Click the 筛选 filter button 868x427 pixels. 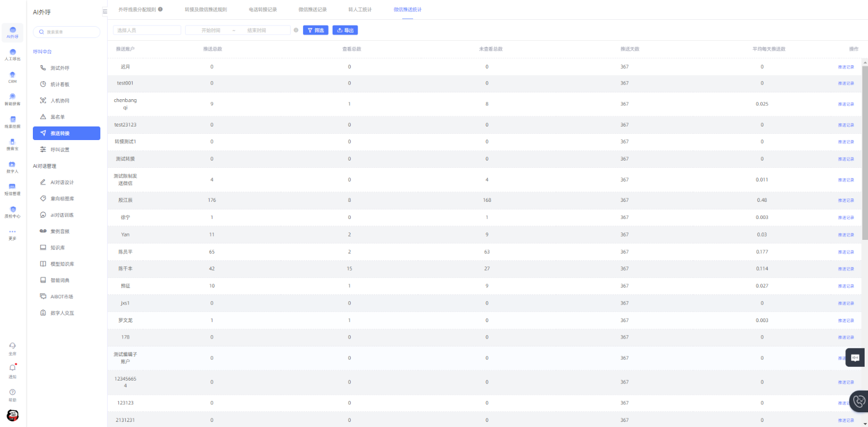[316, 30]
